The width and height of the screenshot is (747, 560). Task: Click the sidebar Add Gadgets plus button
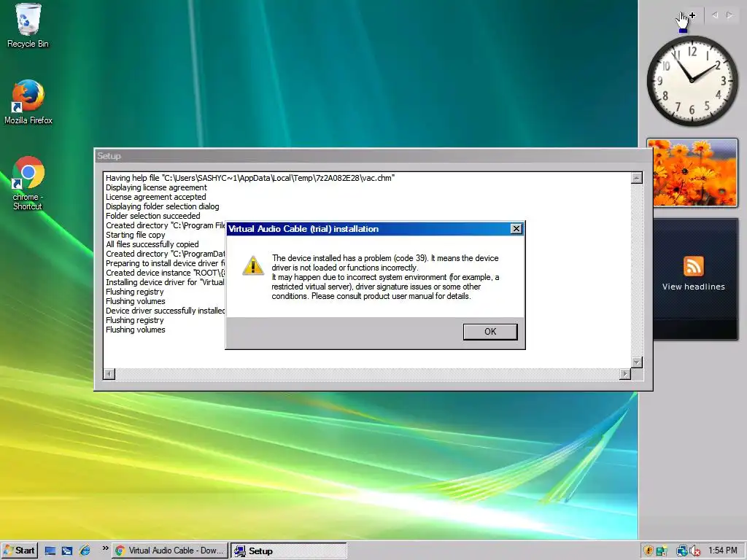click(x=692, y=15)
